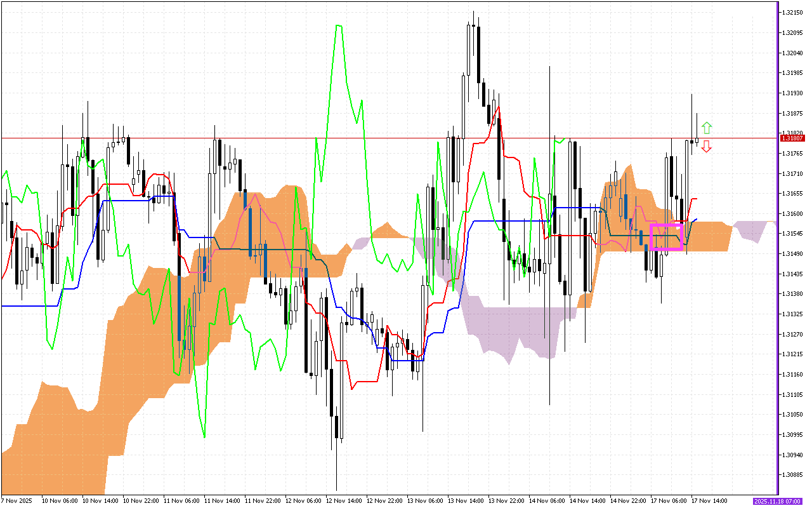This screenshot has width=812, height=508.
Task: Select the red down arrow object
Action: click(707, 146)
